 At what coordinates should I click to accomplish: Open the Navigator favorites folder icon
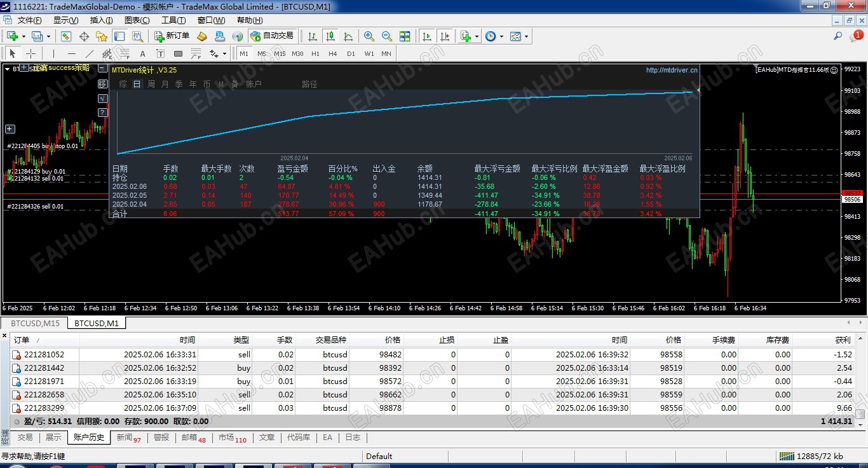tap(102, 36)
